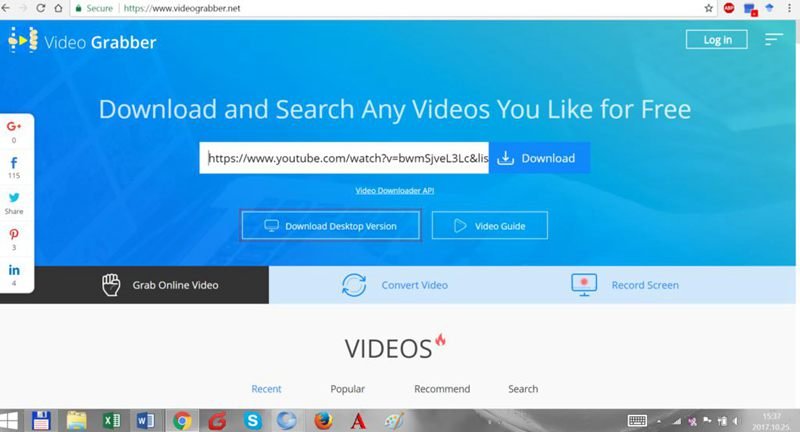Screen dimensions: 800x432
Task: Click the Log in button
Action: tap(717, 40)
